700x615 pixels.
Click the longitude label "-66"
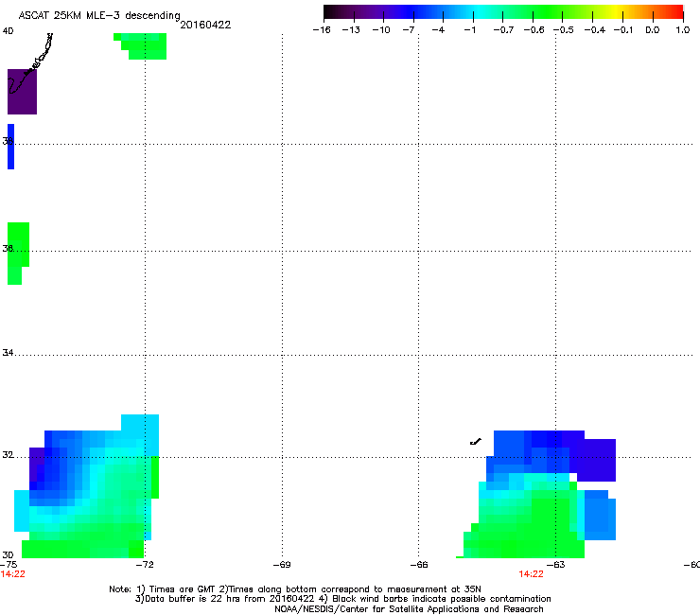coord(419,565)
